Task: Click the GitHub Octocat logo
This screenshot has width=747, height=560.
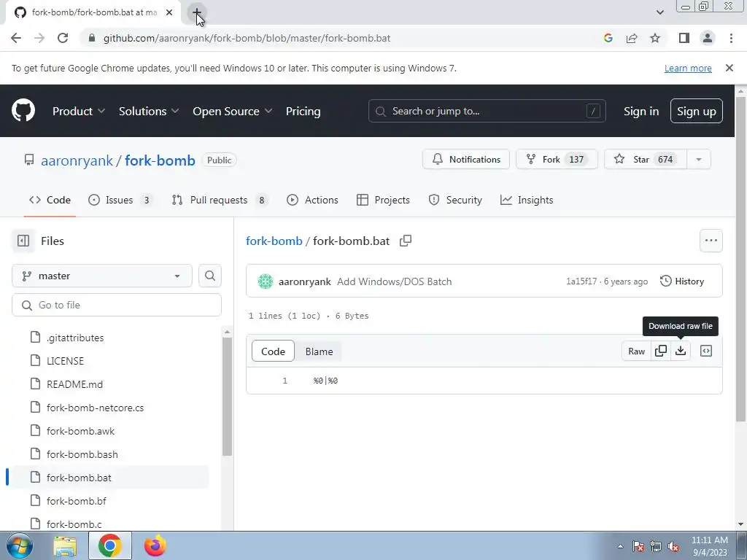Action: [23, 111]
